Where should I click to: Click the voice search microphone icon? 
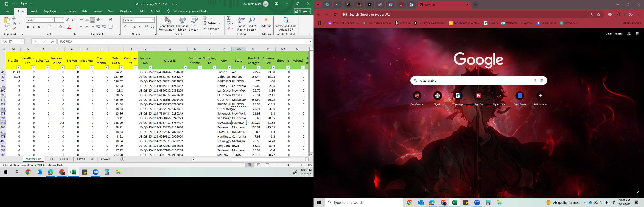[535, 80]
